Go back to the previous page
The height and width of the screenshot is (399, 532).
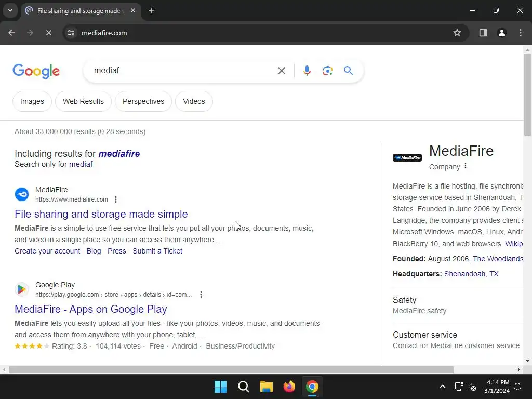11,33
